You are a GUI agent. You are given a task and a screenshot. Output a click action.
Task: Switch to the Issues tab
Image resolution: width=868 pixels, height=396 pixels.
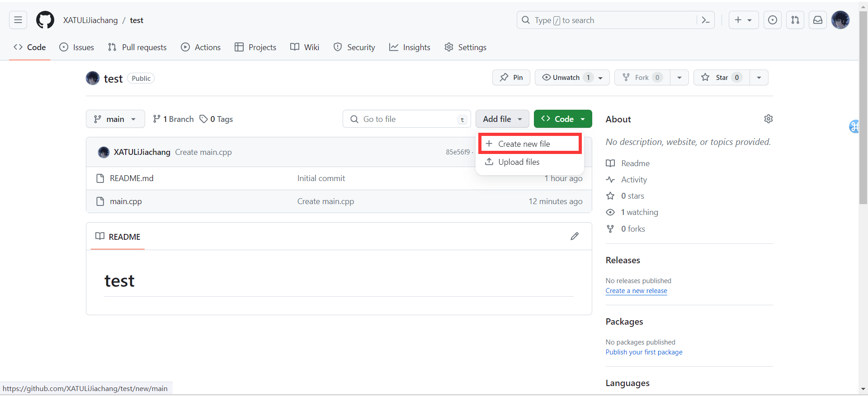click(77, 47)
